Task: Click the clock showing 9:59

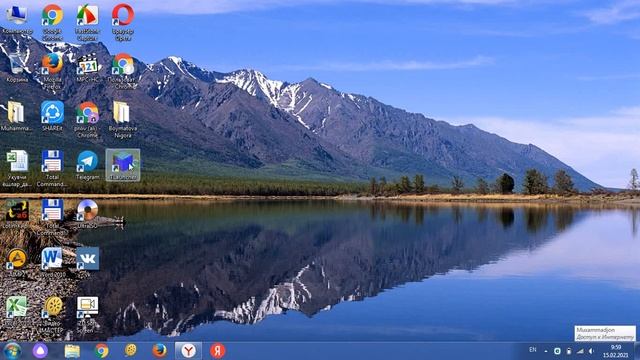Action: click(x=616, y=351)
